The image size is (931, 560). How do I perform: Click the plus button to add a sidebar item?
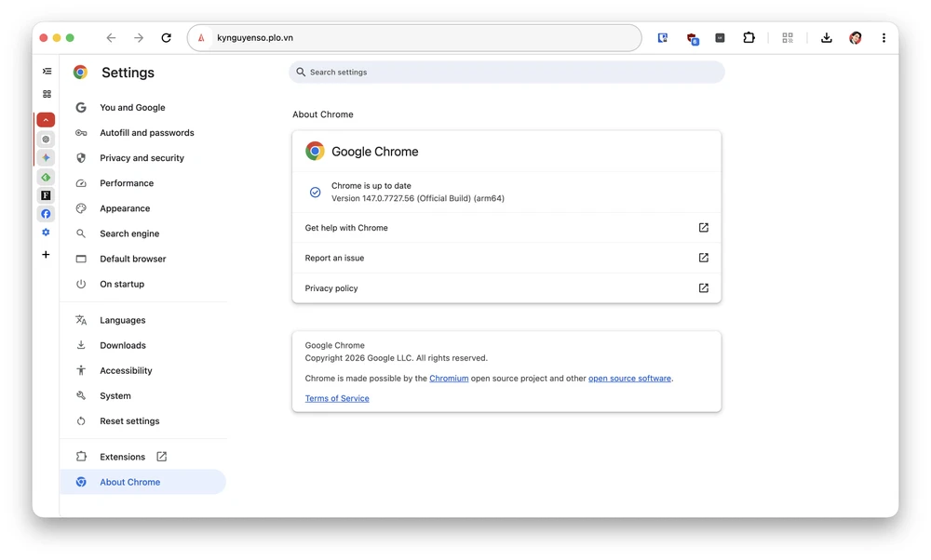[x=46, y=254]
